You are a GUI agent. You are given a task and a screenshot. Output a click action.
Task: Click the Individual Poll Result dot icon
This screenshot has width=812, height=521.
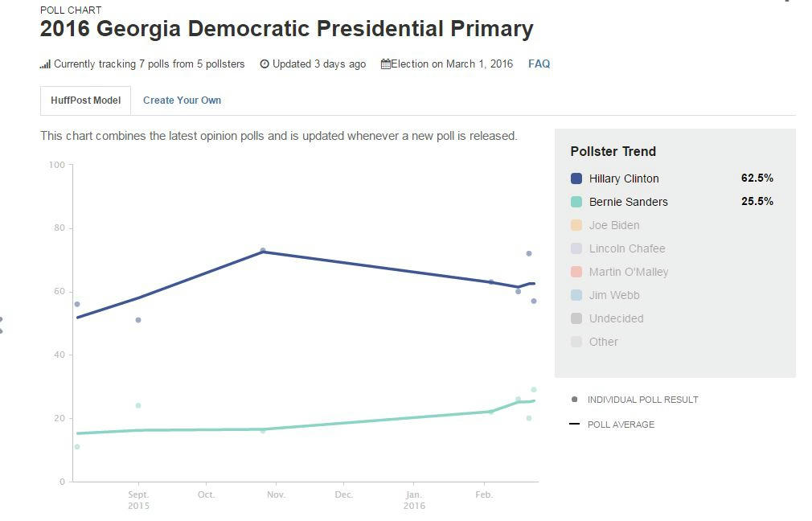click(x=574, y=400)
